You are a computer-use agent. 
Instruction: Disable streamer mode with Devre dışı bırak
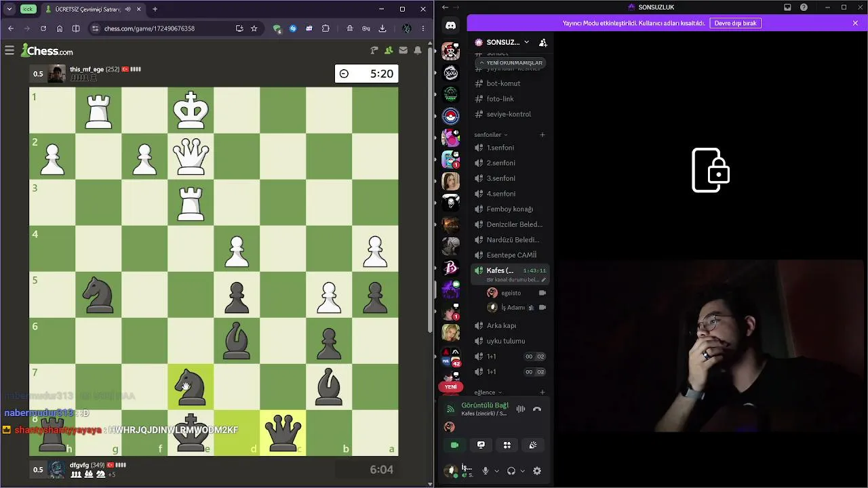[736, 23]
